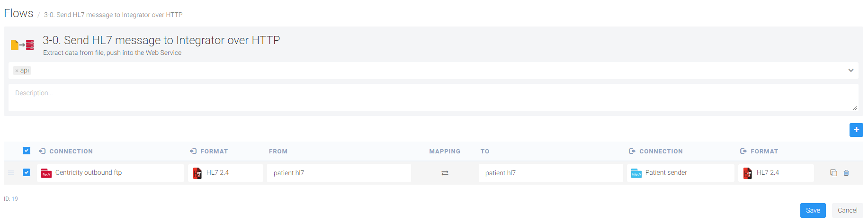Toggle the select-all checkbox in the table header
The width and height of the screenshot is (868, 223).
click(x=27, y=151)
